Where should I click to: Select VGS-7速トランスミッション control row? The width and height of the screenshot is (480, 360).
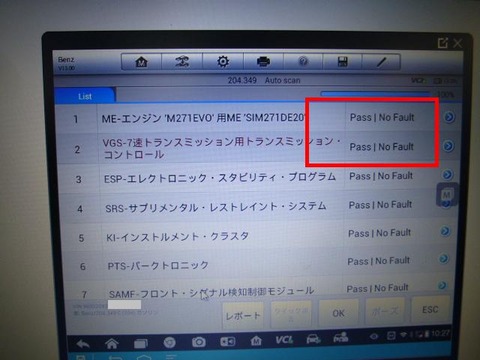click(256, 148)
